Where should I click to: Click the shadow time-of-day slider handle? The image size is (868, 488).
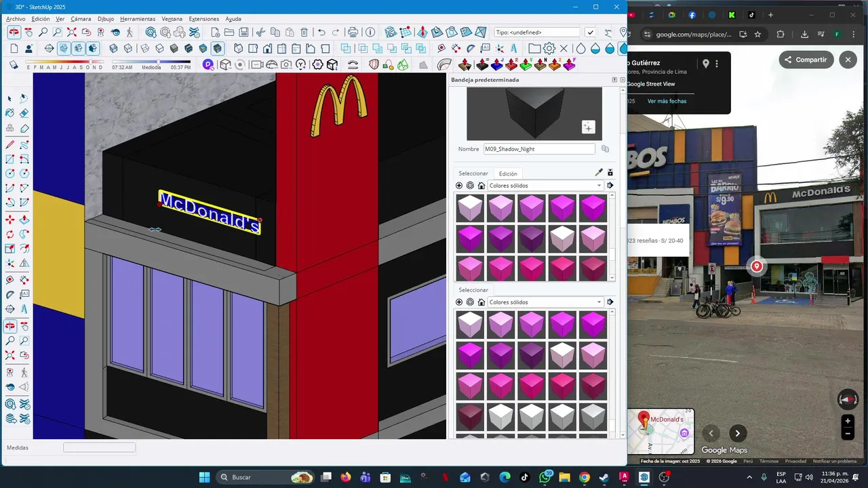158,62
